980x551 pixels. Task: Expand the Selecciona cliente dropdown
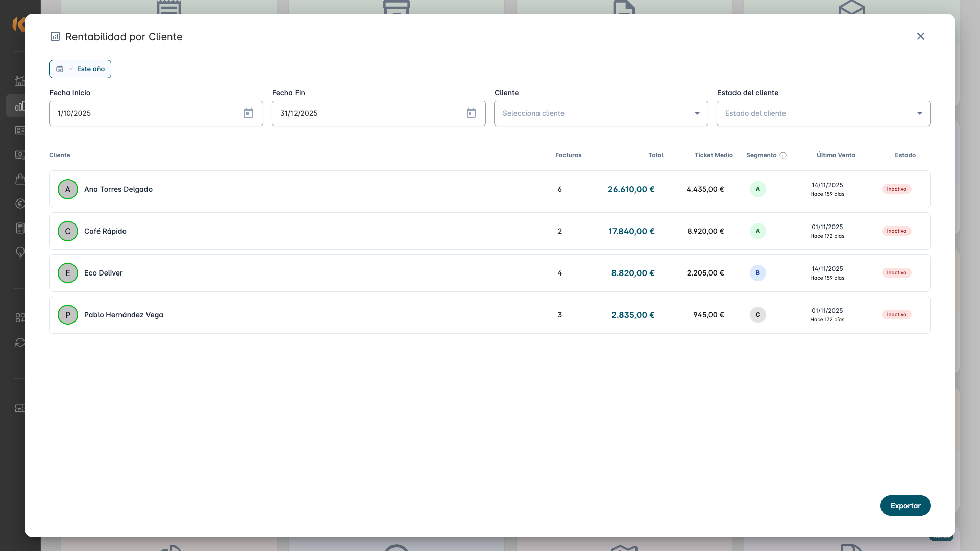tap(601, 113)
